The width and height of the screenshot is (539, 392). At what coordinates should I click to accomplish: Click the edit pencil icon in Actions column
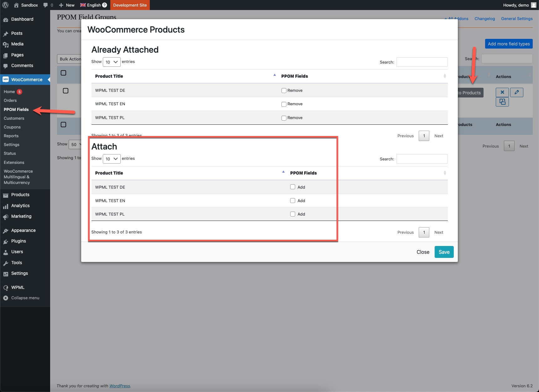coord(517,92)
